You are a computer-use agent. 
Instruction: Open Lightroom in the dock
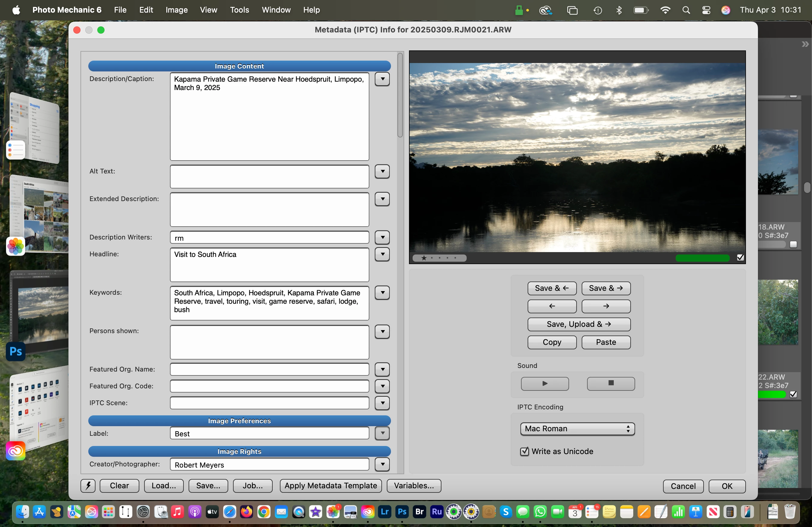point(384,512)
